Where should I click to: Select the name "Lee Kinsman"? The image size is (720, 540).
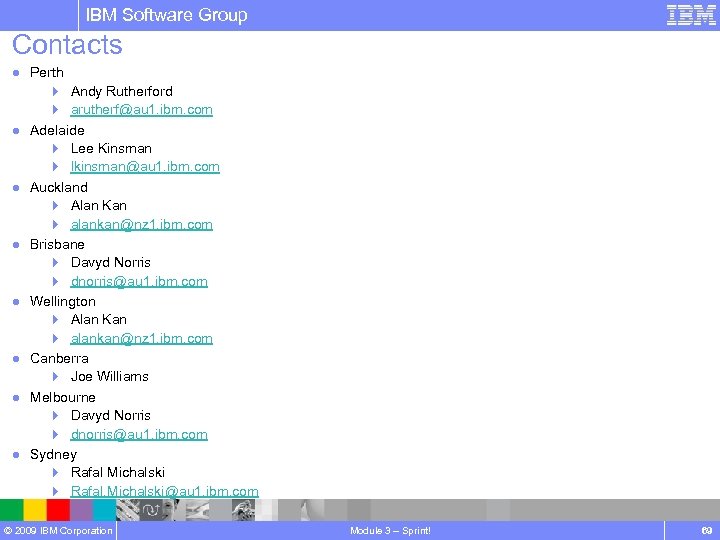point(111,148)
